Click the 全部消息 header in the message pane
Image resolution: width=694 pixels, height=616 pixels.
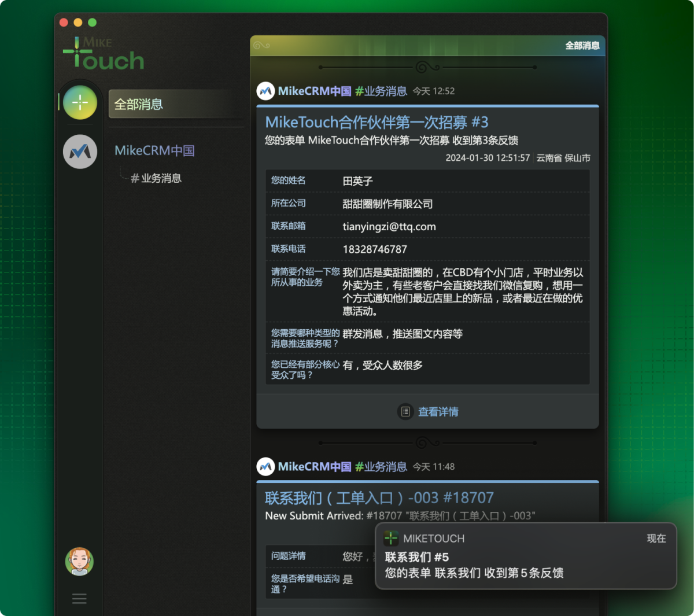coord(582,45)
